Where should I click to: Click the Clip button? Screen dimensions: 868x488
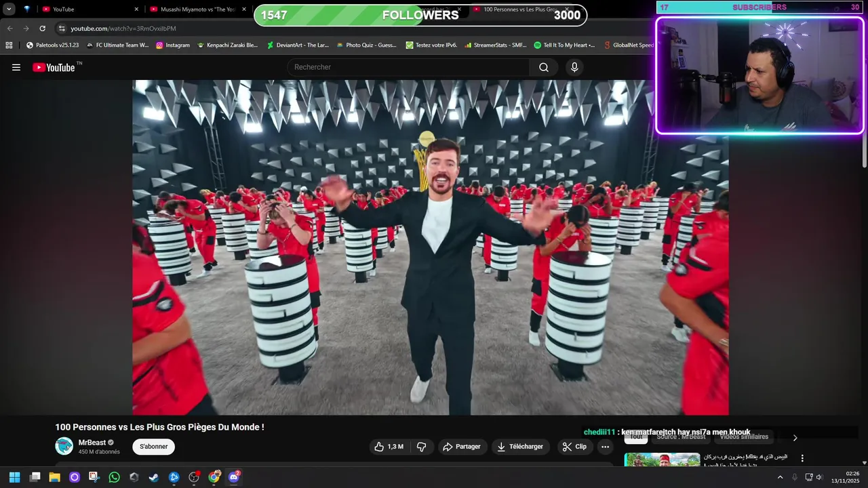point(574,447)
